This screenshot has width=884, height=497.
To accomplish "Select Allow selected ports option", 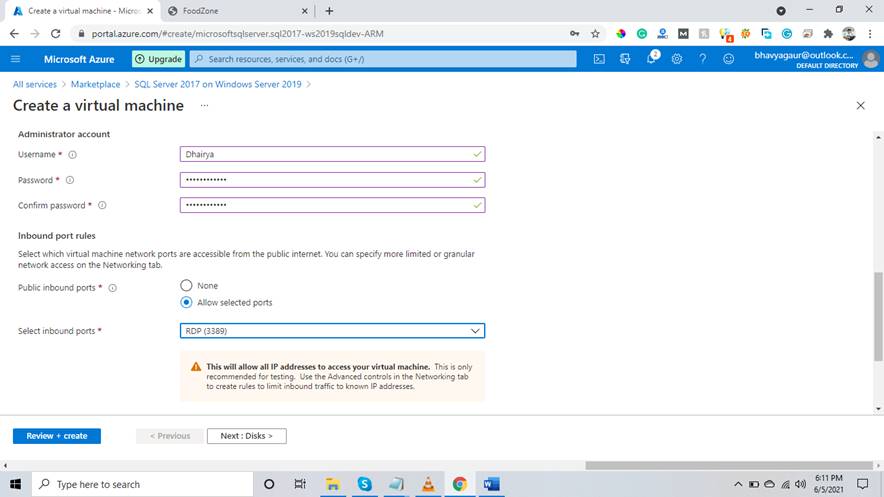I will 186,303.
